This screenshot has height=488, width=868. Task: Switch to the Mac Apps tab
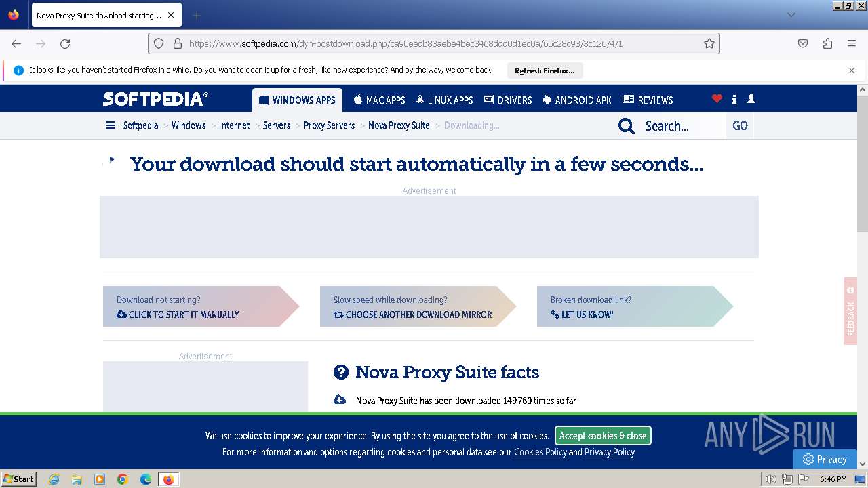point(379,100)
